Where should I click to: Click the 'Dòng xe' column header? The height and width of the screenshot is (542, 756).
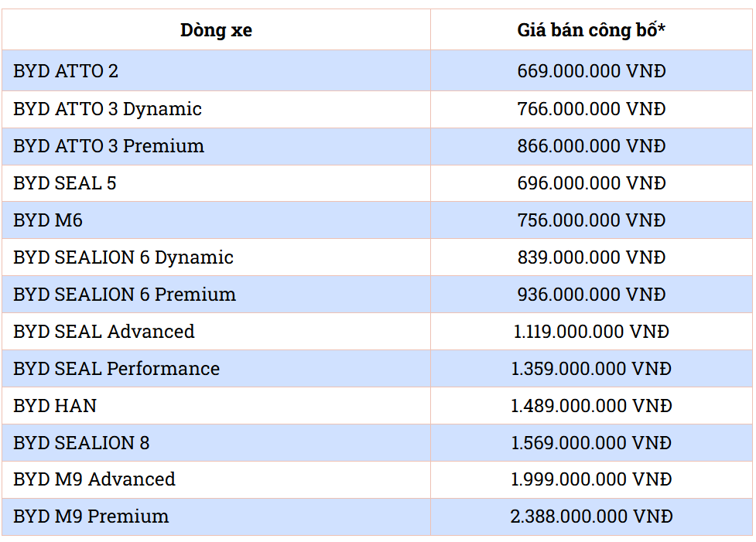[x=216, y=30]
